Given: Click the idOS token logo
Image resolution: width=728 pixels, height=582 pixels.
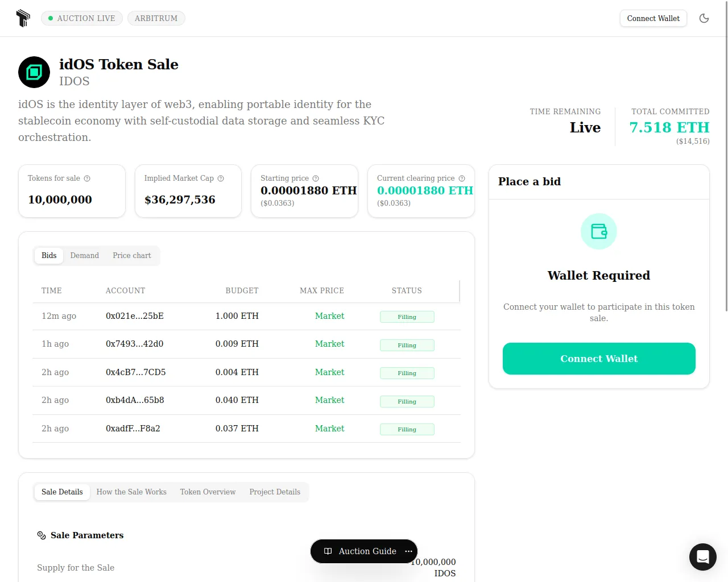Looking at the screenshot, I should (34, 72).
